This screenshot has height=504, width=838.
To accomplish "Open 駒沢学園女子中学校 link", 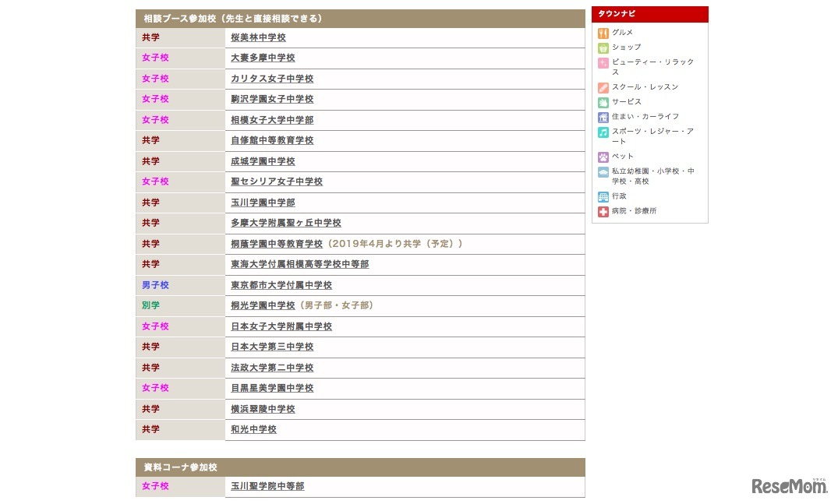I will coord(272,99).
